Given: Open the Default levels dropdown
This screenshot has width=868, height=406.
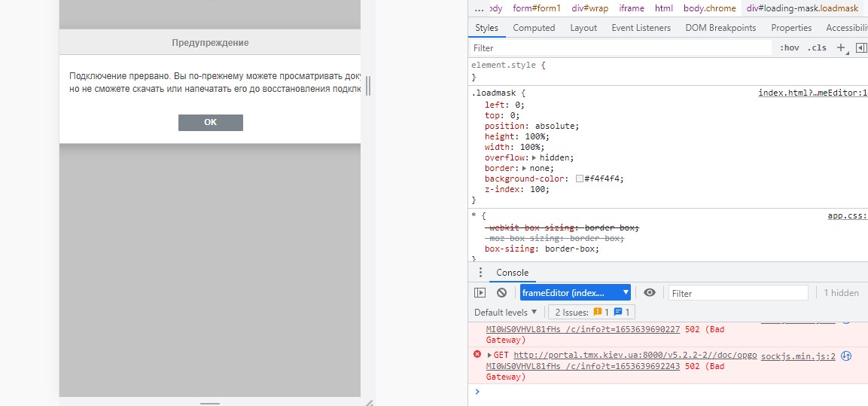Looking at the screenshot, I should (505, 313).
